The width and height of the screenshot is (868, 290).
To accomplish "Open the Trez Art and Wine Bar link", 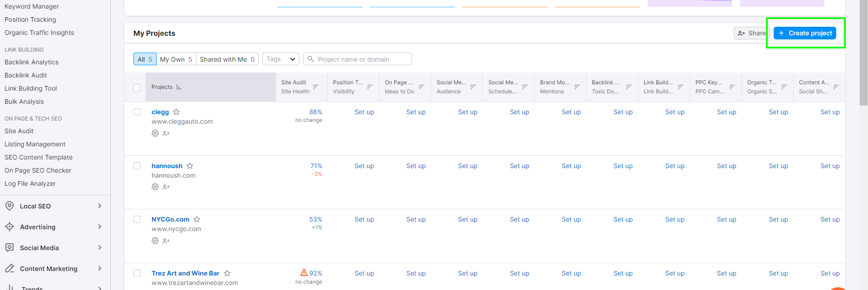I will (186, 273).
